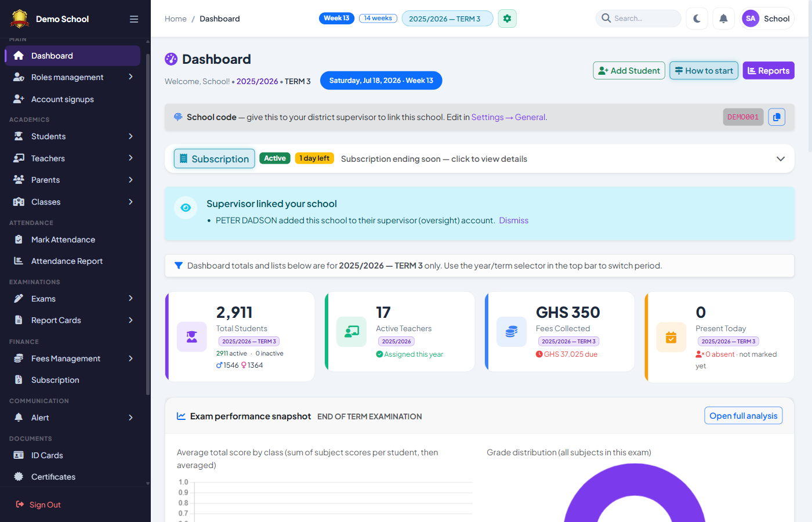This screenshot has height=522, width=812.
Task: Expand the Subscription details chevron
Action: coord(781,159)
